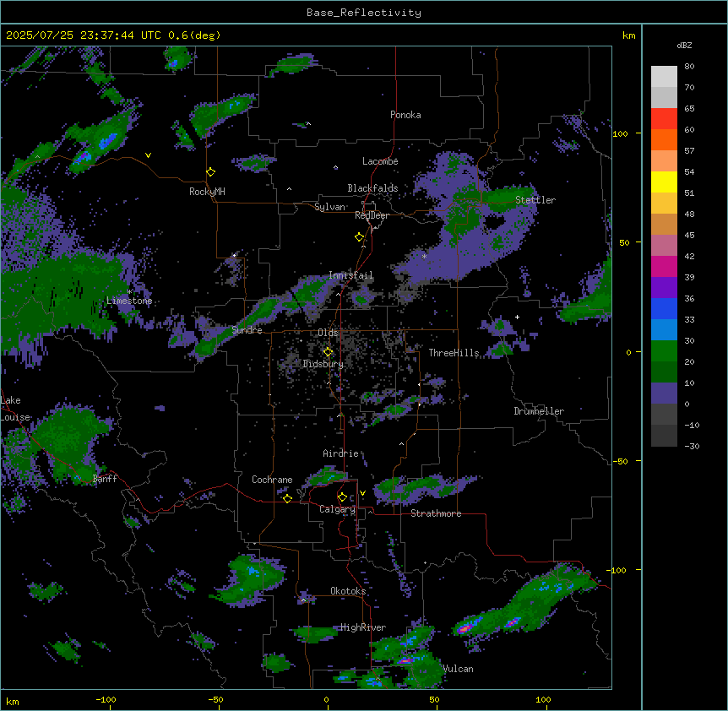Viewport: 728px width, 711px height.
Task: Click the Lake Louise label
Action: pyautogui.click(x=15, y=409)
